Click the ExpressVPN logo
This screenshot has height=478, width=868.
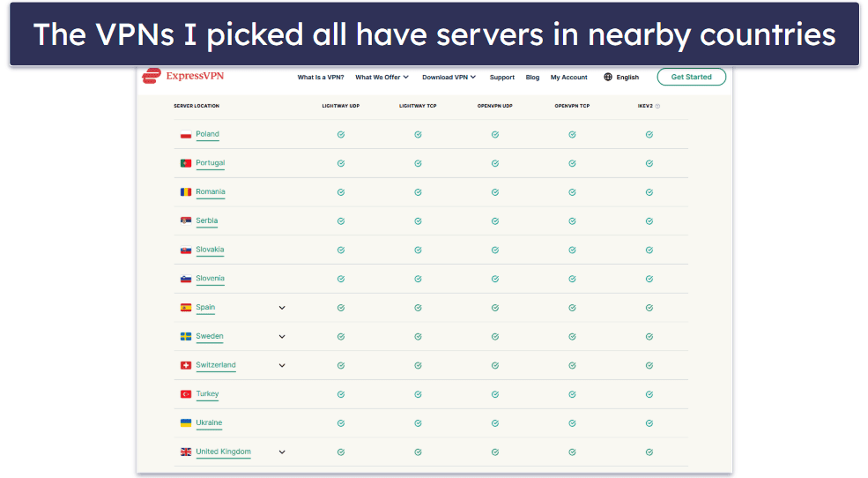pos(182,76)
